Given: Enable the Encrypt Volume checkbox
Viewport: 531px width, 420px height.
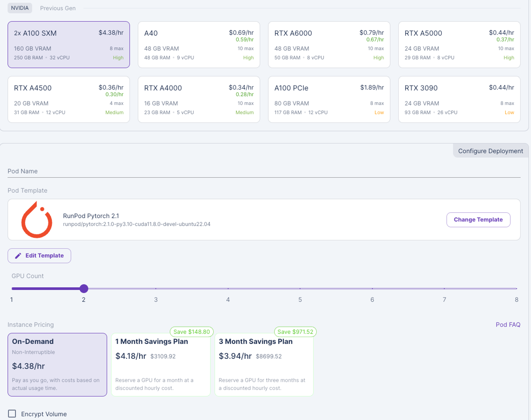Looking at the screenshot, I should 12,413.
